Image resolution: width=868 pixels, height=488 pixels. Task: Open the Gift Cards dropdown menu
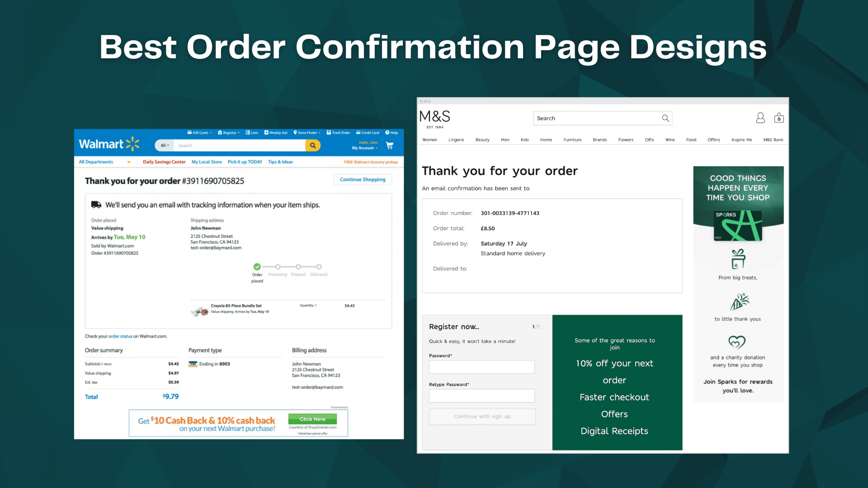pos(199,133)
